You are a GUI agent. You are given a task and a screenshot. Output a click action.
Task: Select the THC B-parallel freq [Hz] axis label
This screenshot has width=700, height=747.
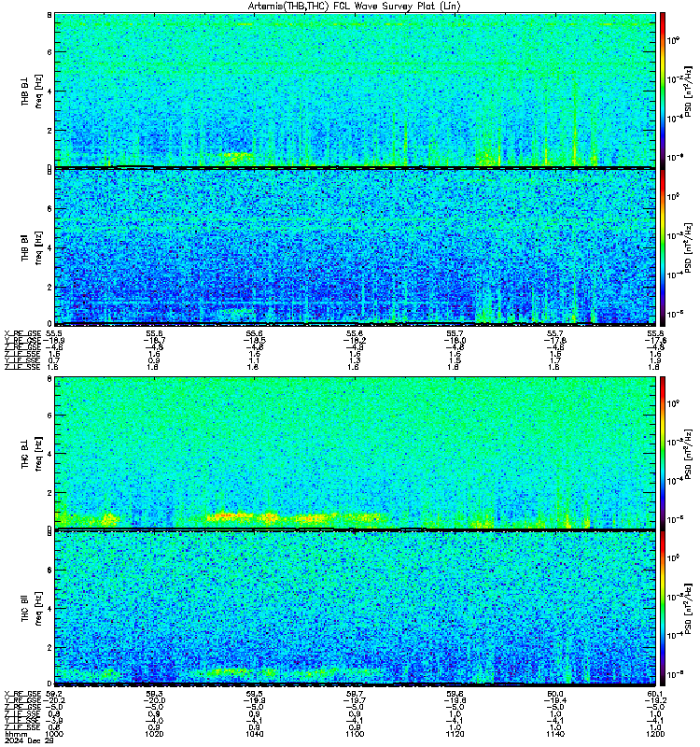click(x=38, y=609)
